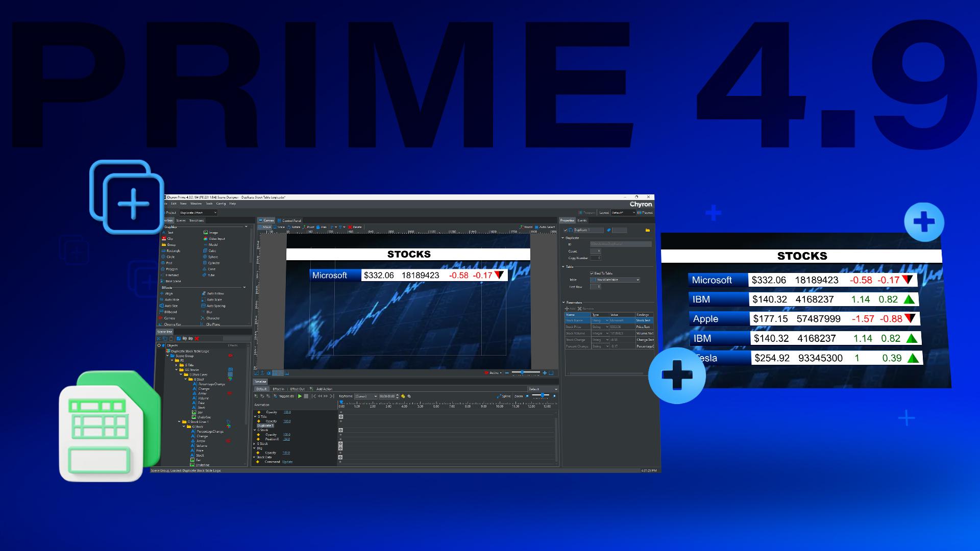Add an Auto Follow effect
This screenshot has width=980, height=551.
click(x=214, y=293)
